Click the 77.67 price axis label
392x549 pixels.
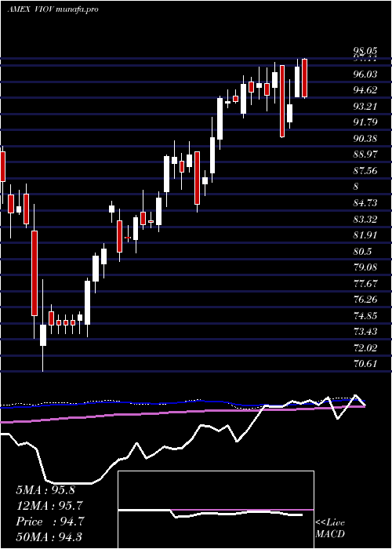(x=365, y=284)
